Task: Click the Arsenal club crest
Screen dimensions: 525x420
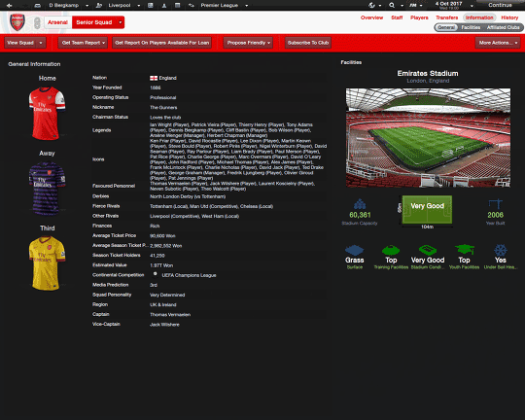Action: (17, 22)
